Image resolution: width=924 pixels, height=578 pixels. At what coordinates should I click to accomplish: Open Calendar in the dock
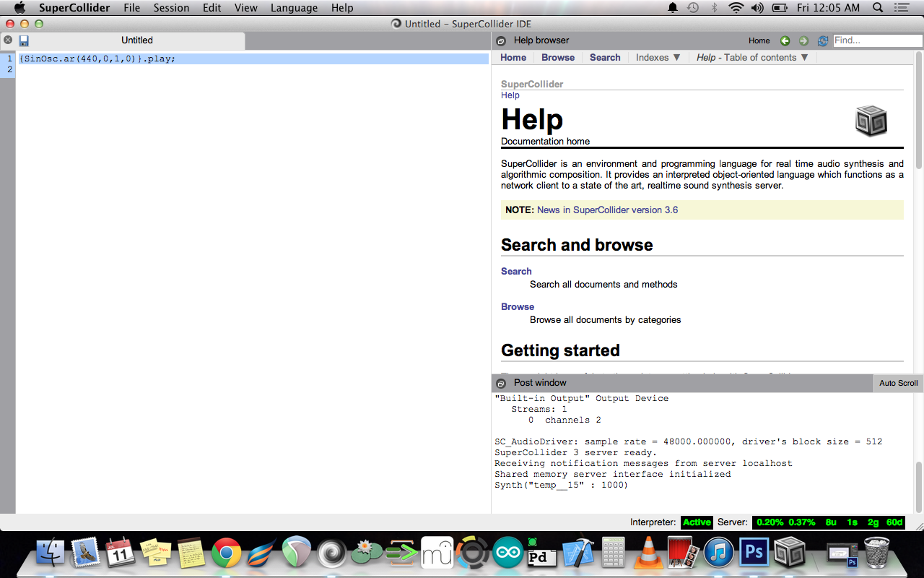coord(121,553)
